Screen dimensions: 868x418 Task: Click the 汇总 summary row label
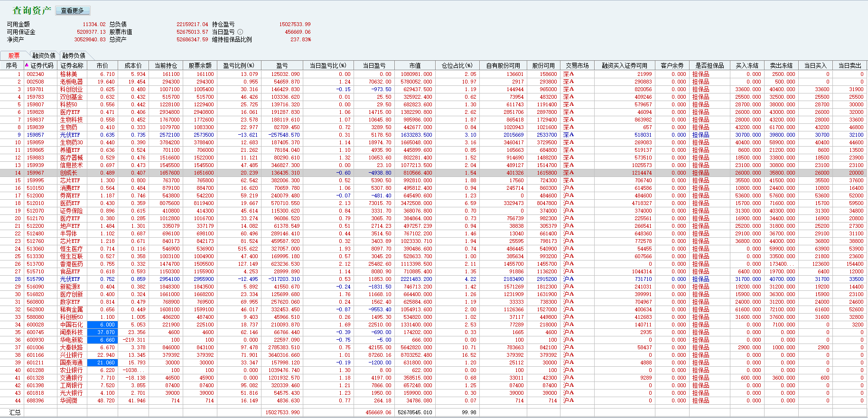15,412
